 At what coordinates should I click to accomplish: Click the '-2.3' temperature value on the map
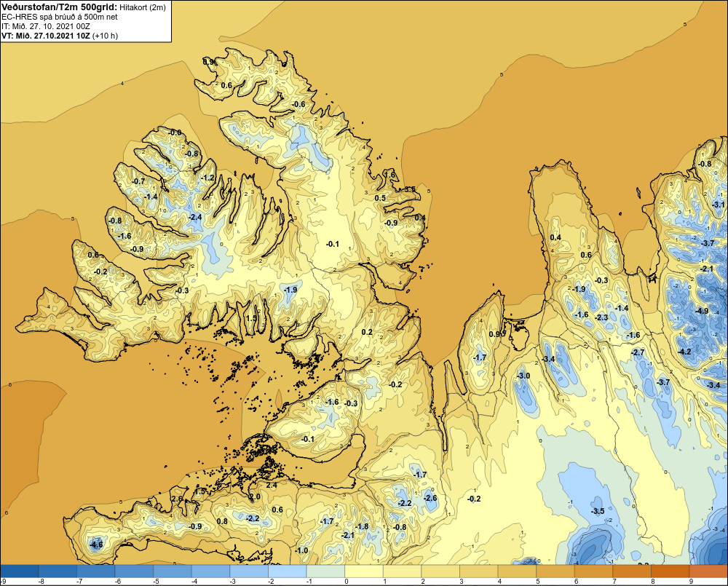pyautogui.click(x=601, y=317)
